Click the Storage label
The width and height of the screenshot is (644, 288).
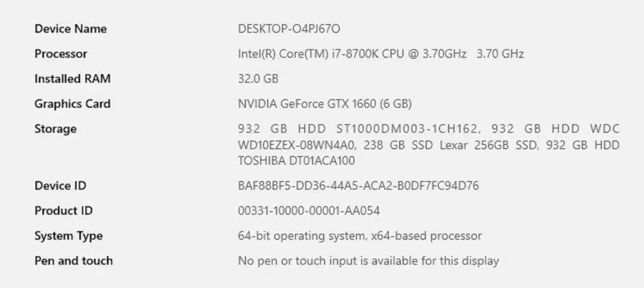[x=55, y=129]
